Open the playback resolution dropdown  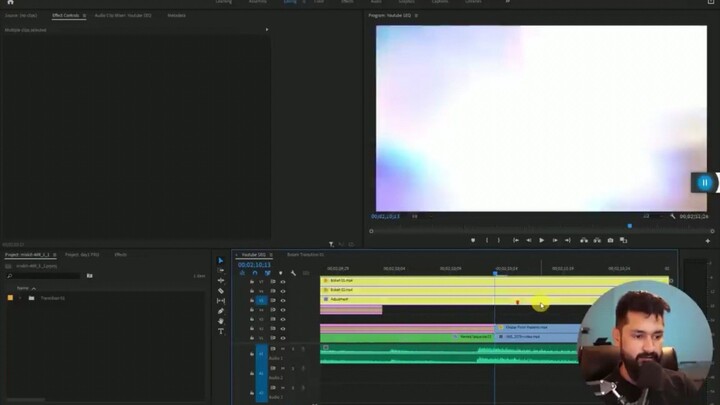(x=652, y=216)
